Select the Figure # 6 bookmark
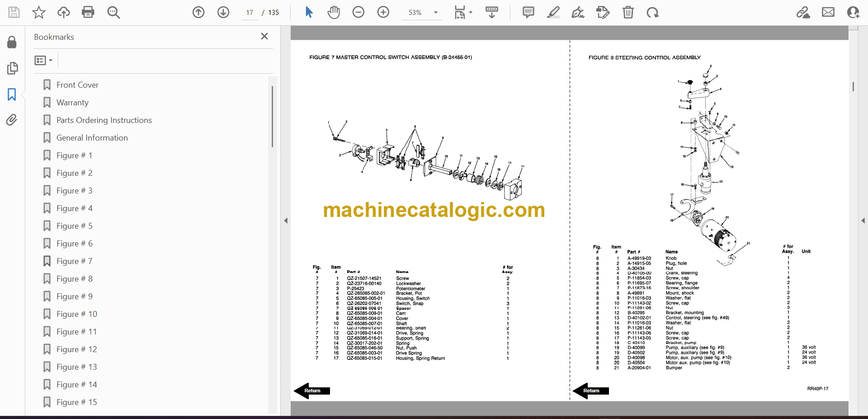The height and width of the screenshot is (419, 868). click(x=74, y=244)
